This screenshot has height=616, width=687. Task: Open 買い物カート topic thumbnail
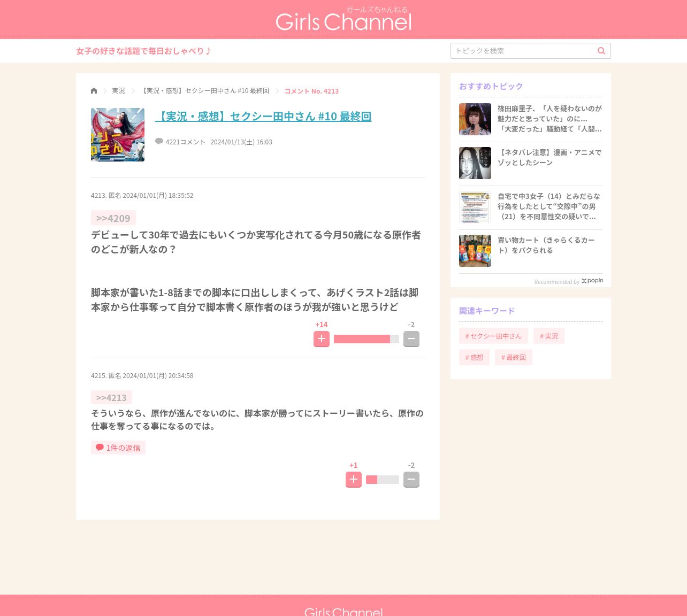click(x=475, y=251)
